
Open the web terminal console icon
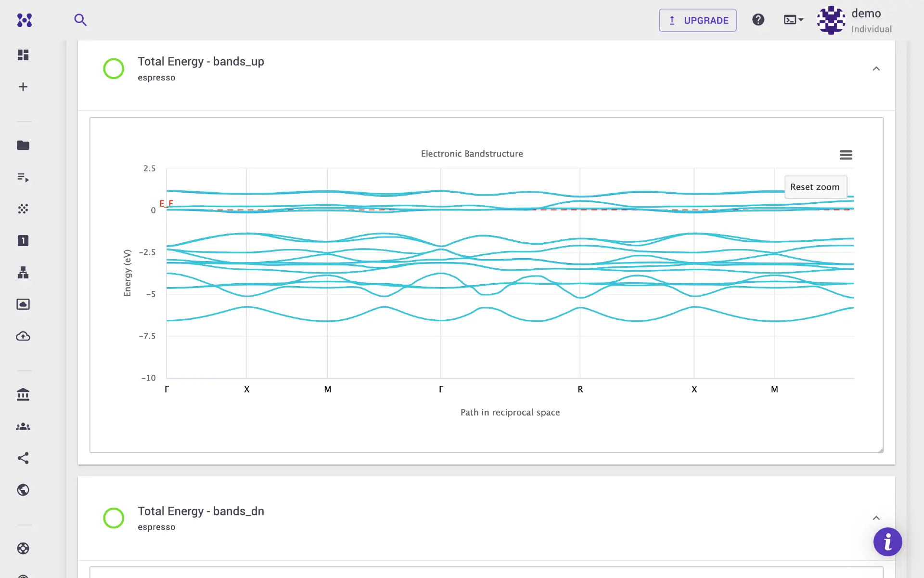pos(790,20)
